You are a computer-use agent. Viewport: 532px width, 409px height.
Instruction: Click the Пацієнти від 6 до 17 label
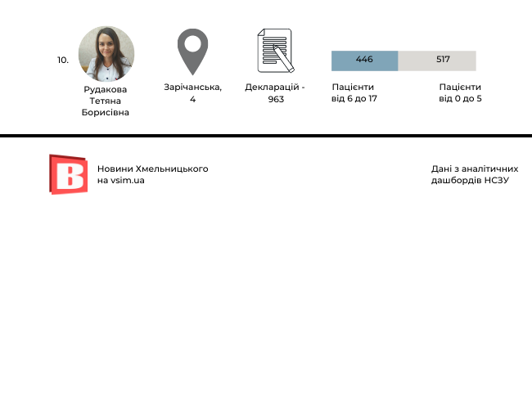[354, 92]
